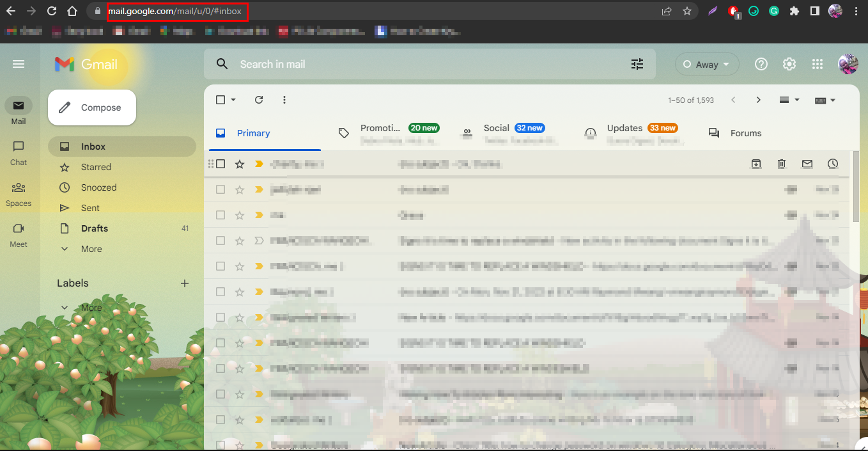This screenshot has height=451, width=868.
Task: Compose a new email
Action: click(x=92, y=107)
